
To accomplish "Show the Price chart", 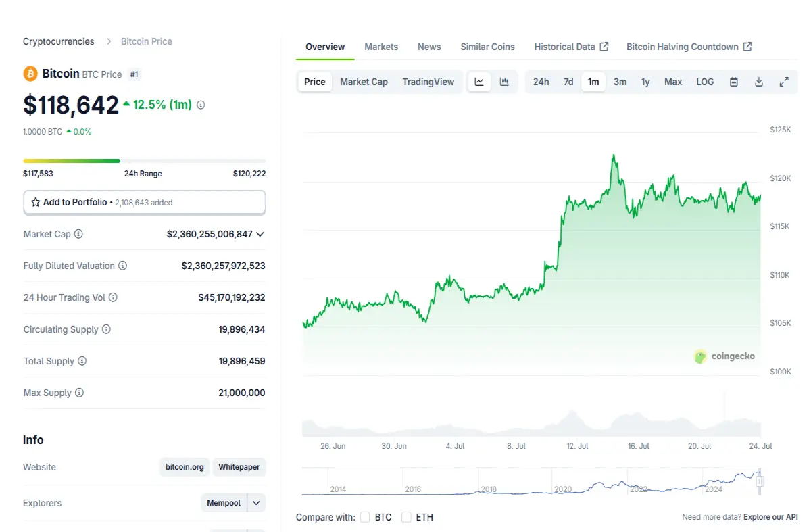I will (315, 82).
